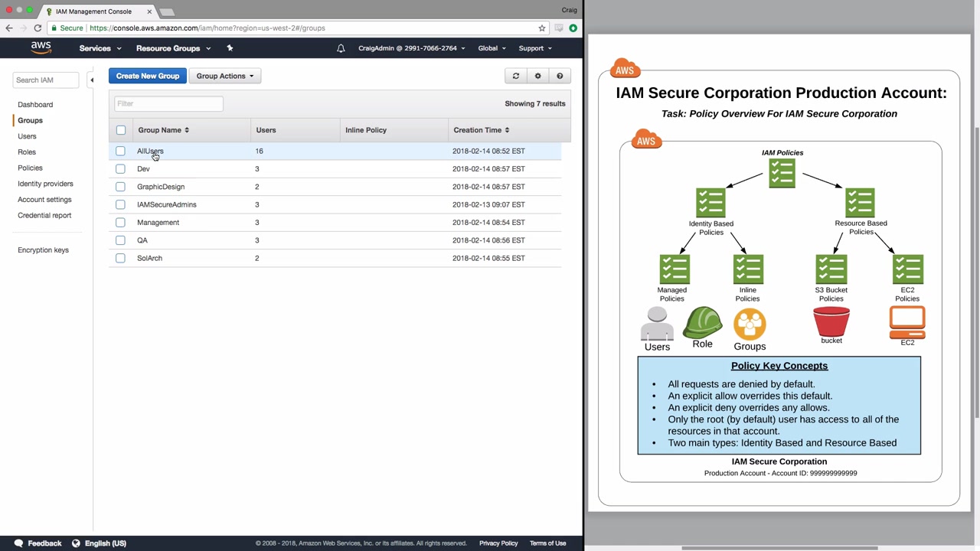Check the Management group checkbox
Image resolution: width=980 pixels, height=551 pixels.
[x=120, y=222]
